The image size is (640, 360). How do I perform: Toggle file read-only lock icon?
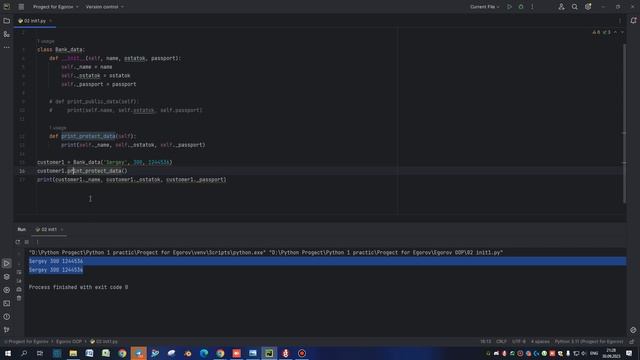(631, 341)
